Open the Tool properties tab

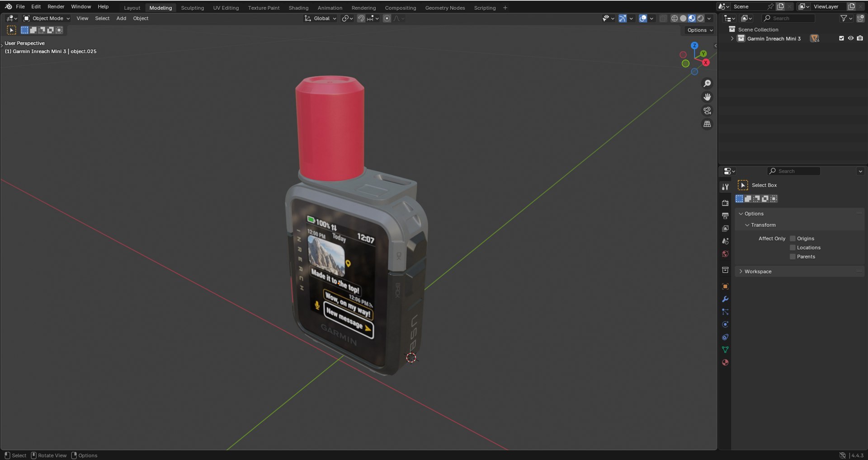725,187
